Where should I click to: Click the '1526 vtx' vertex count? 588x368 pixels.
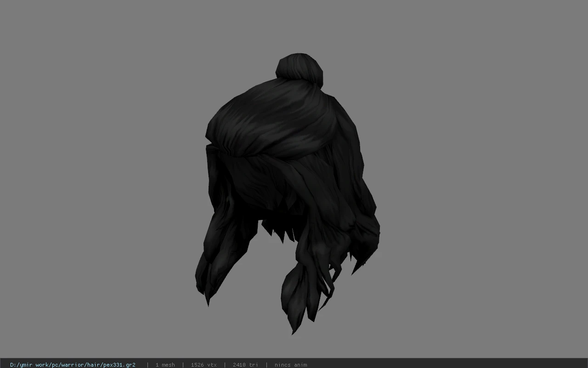(204, 365)
